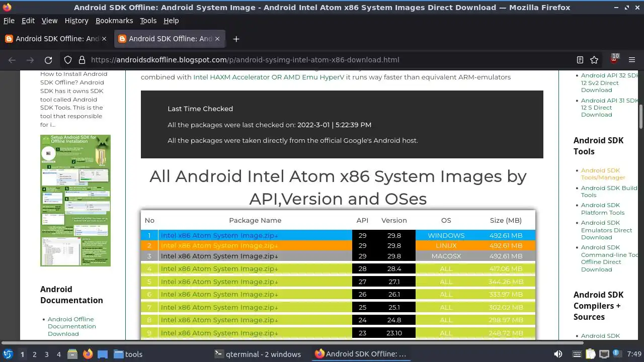644x362 pixels.
Task: Open the View menu
Action: 49,21
